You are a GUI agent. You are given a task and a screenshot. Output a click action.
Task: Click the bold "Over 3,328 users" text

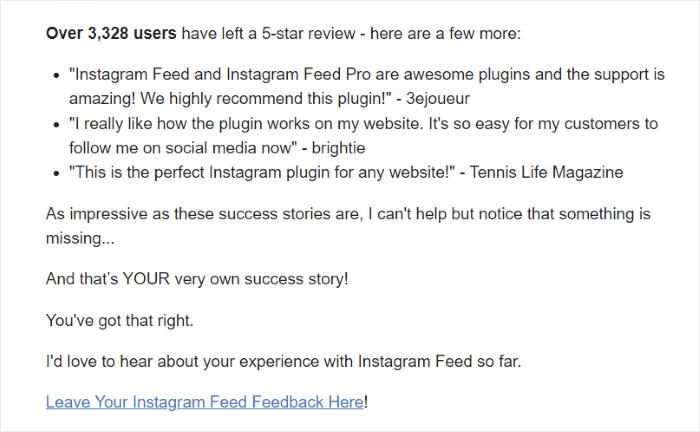111,33
